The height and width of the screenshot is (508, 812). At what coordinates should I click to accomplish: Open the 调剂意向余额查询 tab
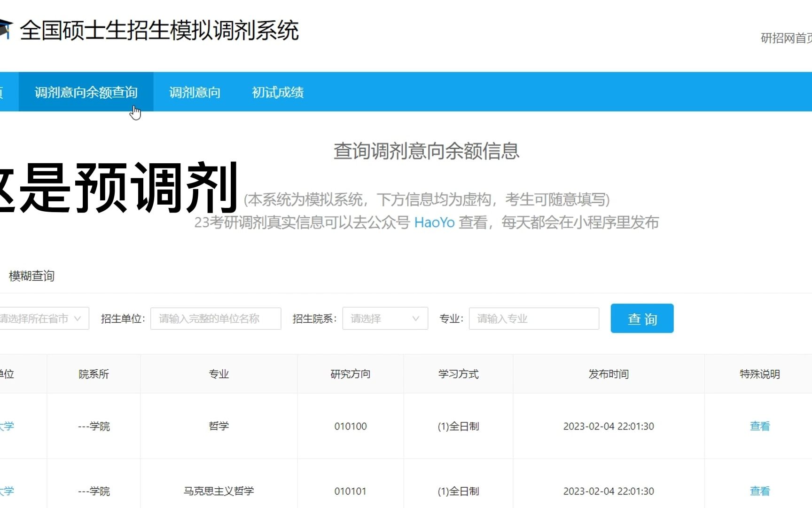(x=86, y=92)
